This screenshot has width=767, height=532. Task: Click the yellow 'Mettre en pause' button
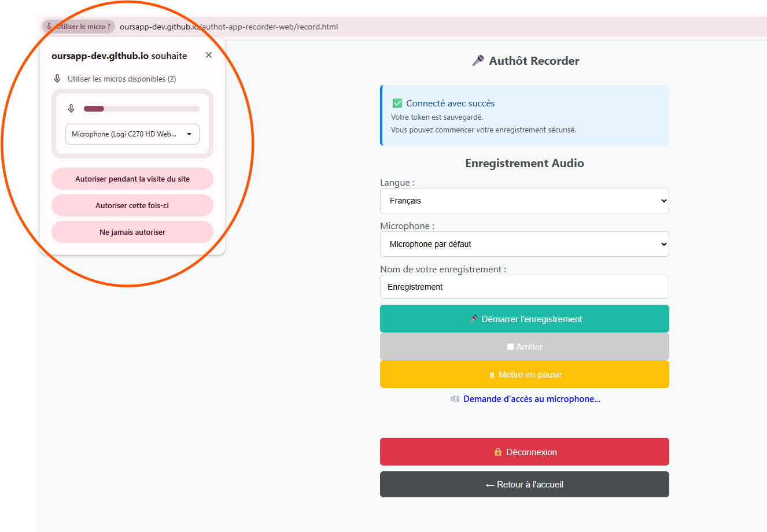(525, 374)
